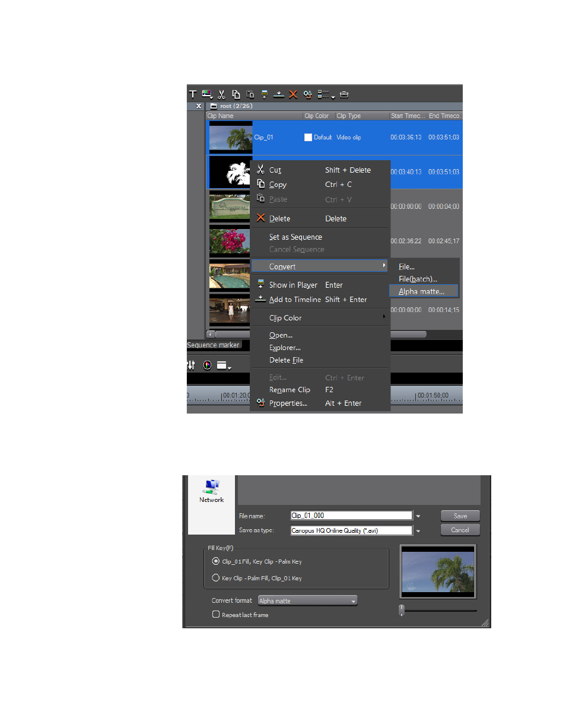
Task: Choose Alpha matte from Convert submenu
Action: (421, 291)
